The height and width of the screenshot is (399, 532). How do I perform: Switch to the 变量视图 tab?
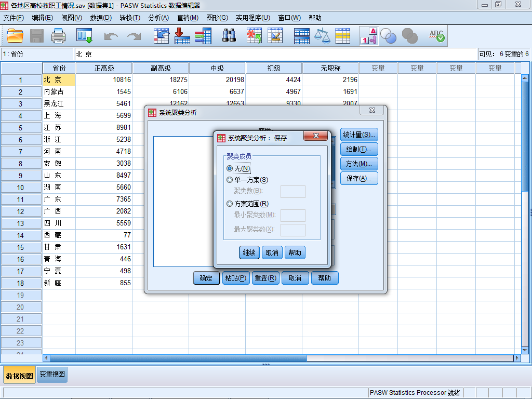52,374
